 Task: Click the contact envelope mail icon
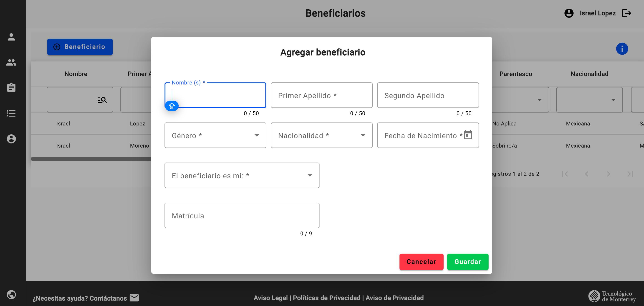tap(134, 298)
